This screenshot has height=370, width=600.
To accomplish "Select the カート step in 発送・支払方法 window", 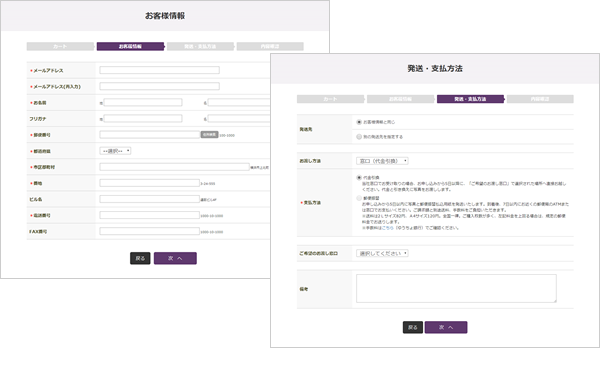I will pyautogui.click(x=330, y=99).
